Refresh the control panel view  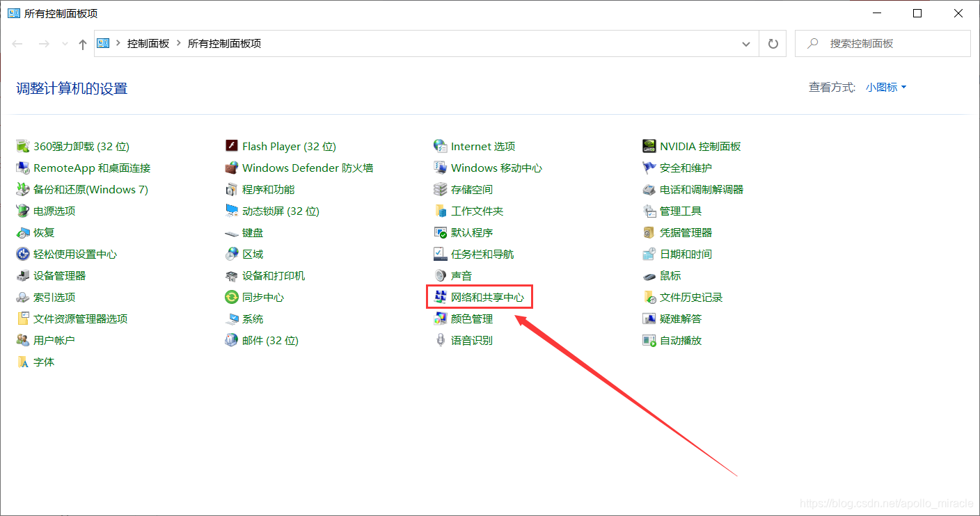[x=773, y=43]
